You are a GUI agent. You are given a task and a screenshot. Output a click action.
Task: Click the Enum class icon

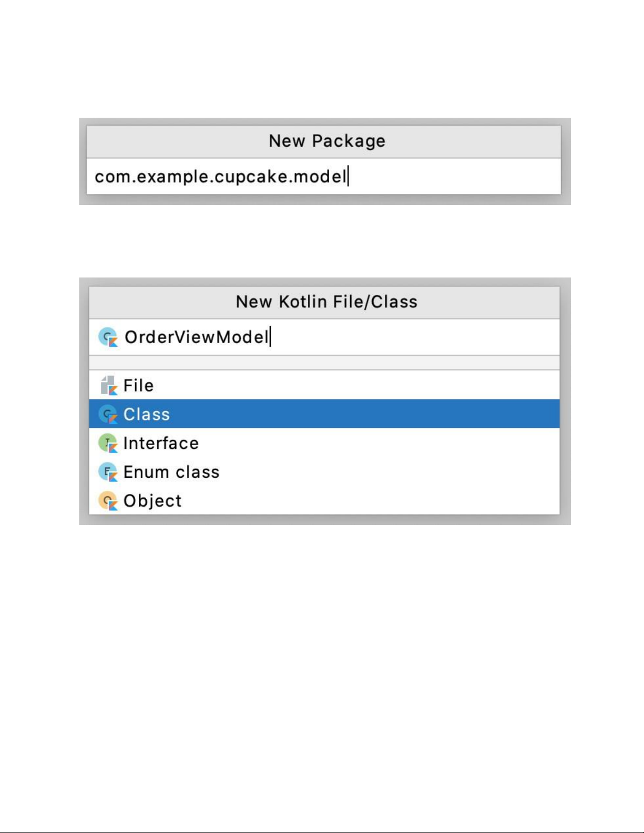click(x=108, y=472)
